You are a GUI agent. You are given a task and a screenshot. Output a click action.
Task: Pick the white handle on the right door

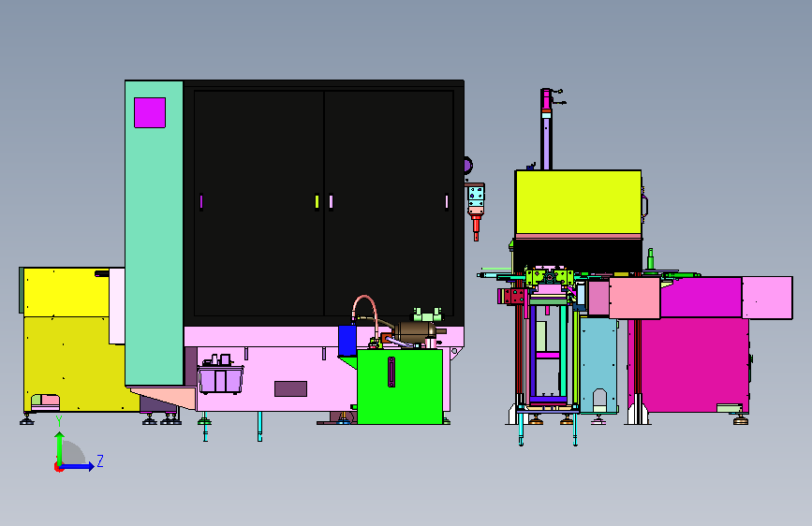(447, 201)
